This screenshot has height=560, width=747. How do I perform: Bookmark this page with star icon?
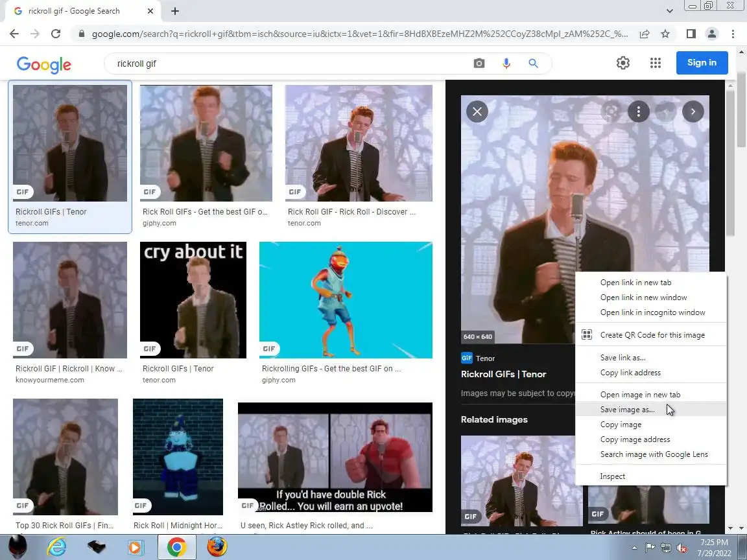tap(665, 34)
